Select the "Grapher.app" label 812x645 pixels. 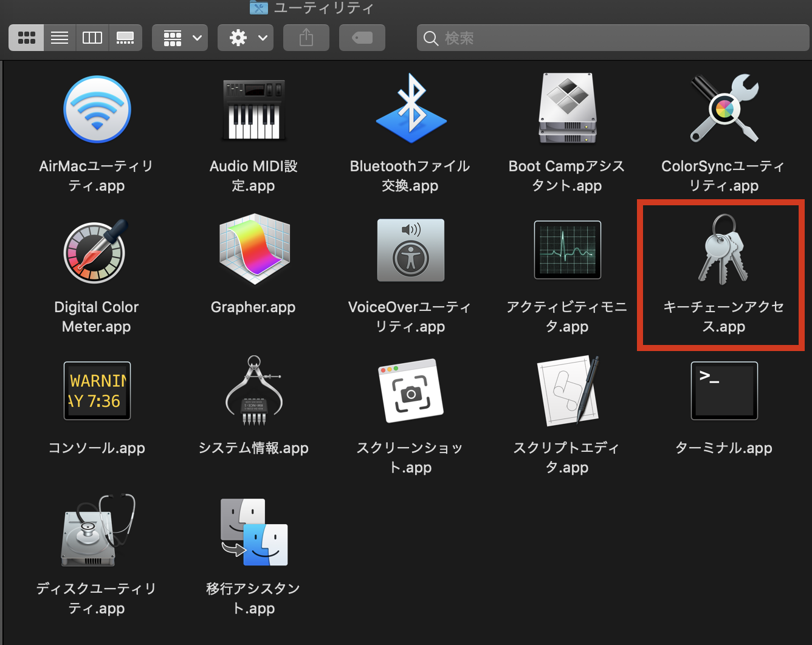(253, 307)
